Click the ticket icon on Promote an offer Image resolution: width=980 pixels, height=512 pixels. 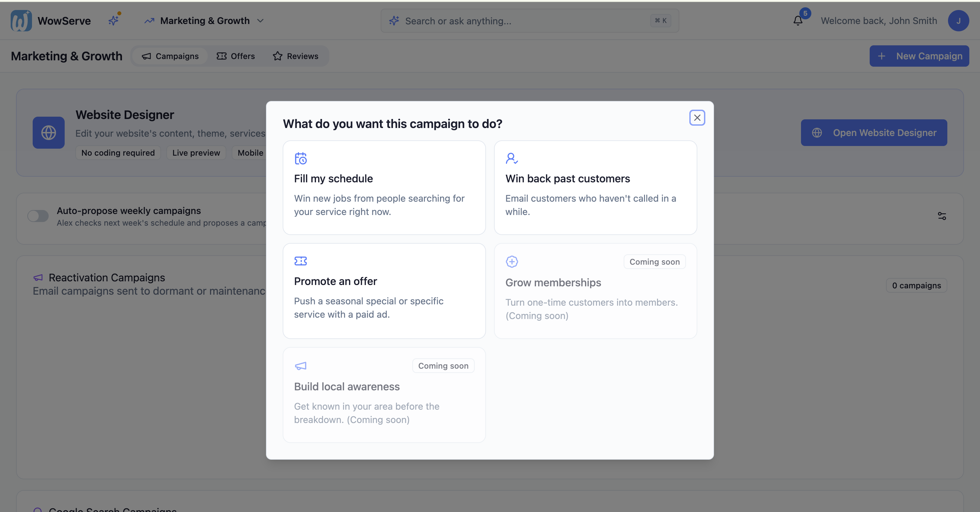point(301,261)
